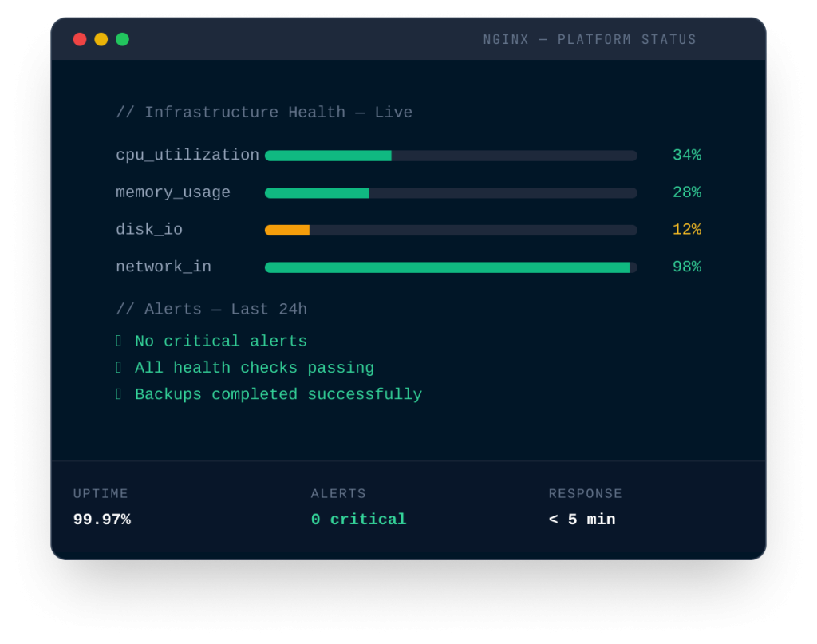Click the 99.97% uptime value

pos(102,520)
